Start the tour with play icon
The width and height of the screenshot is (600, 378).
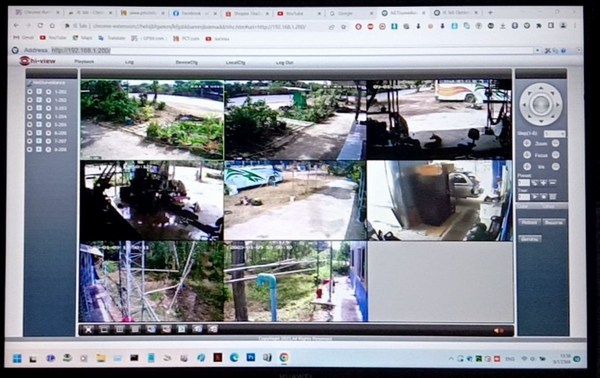tap(535, 197)
